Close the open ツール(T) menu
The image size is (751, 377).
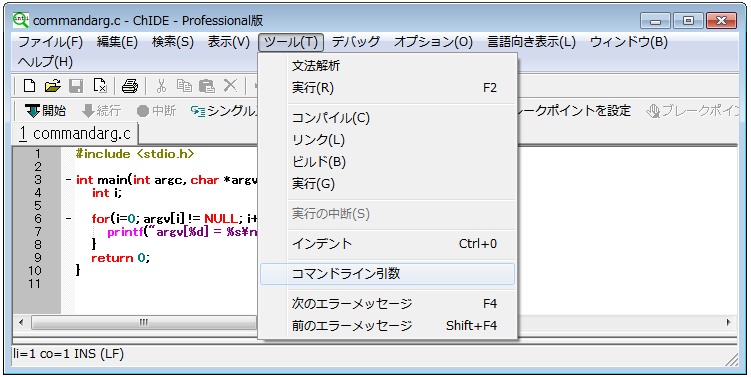[x=291, y=42]
